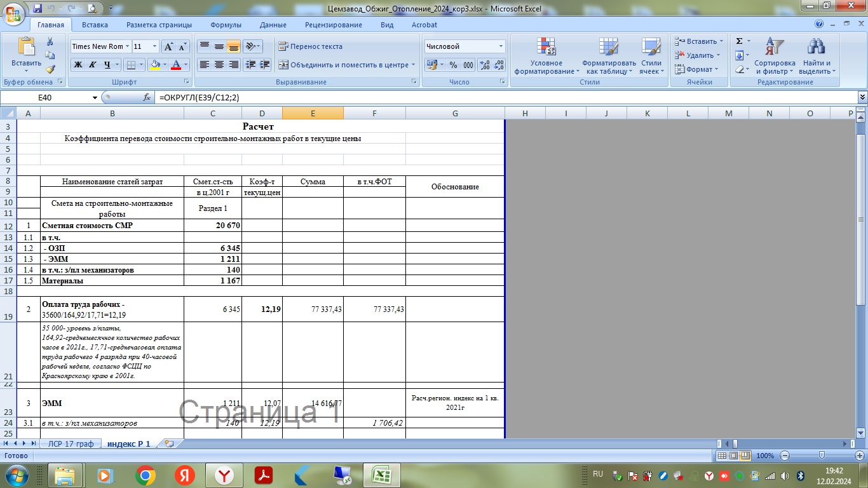Open Найти и выделить menu
868x488 pixels.
point(817,57)
